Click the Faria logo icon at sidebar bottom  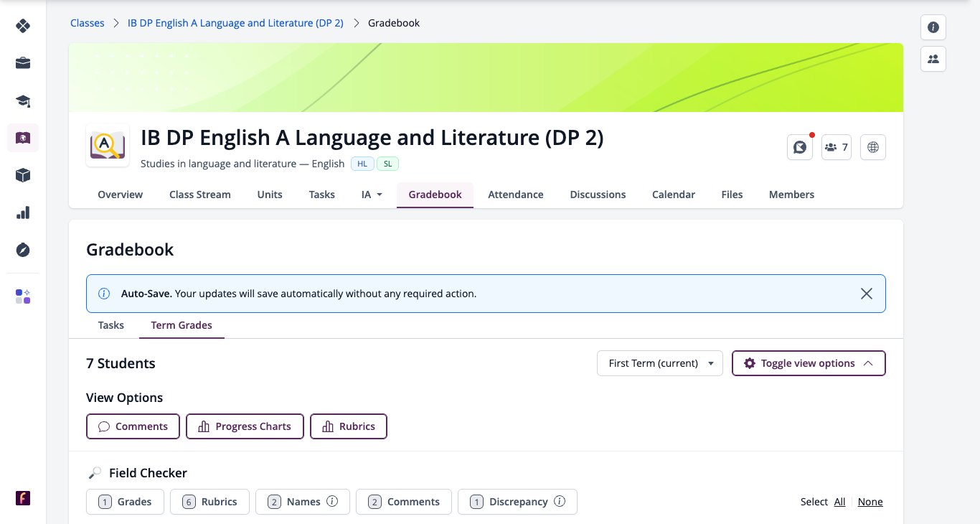coord(23,498)
